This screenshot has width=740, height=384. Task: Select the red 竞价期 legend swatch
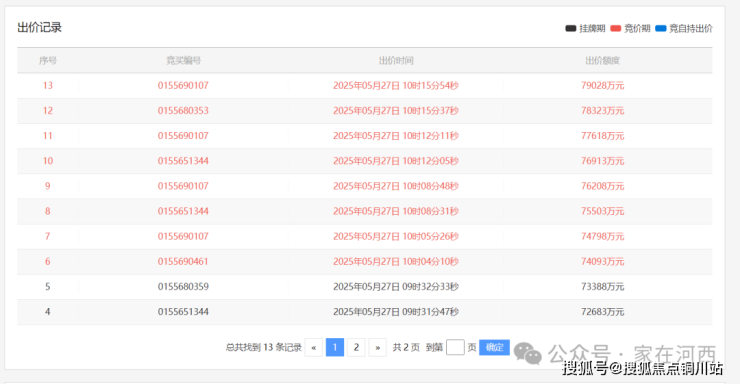pos(615,28)
